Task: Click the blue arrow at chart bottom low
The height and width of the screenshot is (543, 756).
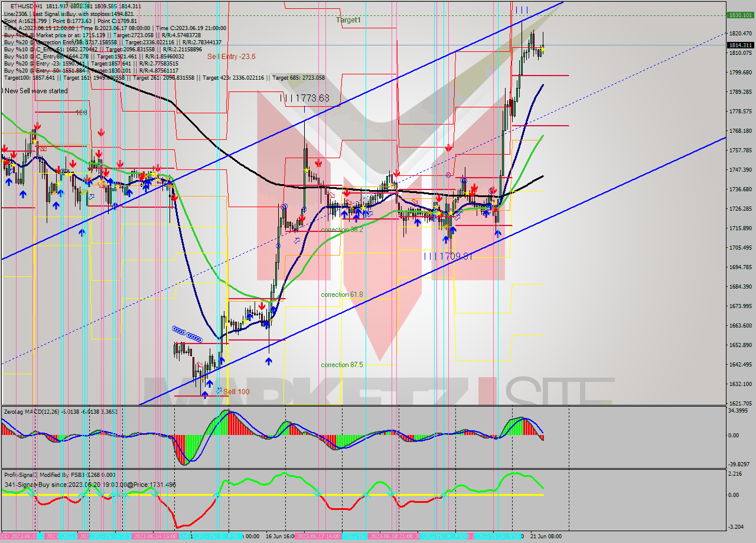Action: [204, 394]
